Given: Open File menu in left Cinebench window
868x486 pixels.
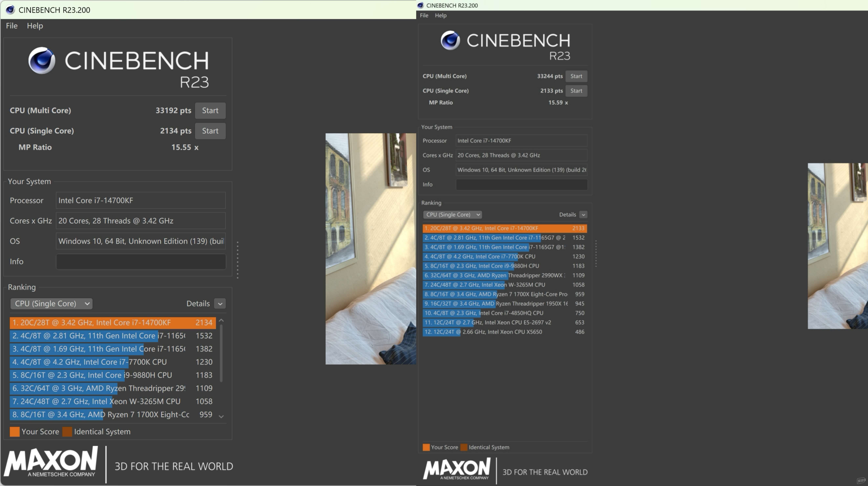Looking at the screenshot, I should [x=12, y=26].
